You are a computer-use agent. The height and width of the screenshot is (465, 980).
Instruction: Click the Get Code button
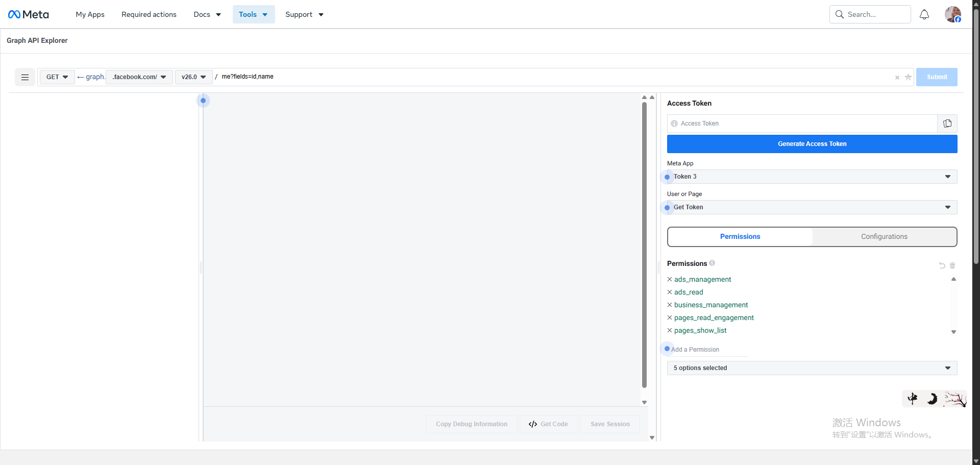click(x=549, y=424)
